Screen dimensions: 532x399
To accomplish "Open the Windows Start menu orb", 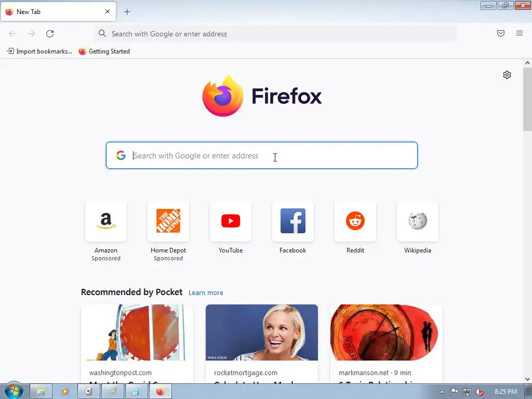I will (14, 391).
